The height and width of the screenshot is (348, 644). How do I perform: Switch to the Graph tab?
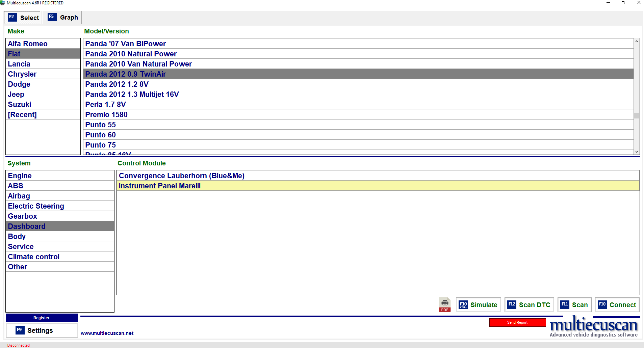point(63,17)
